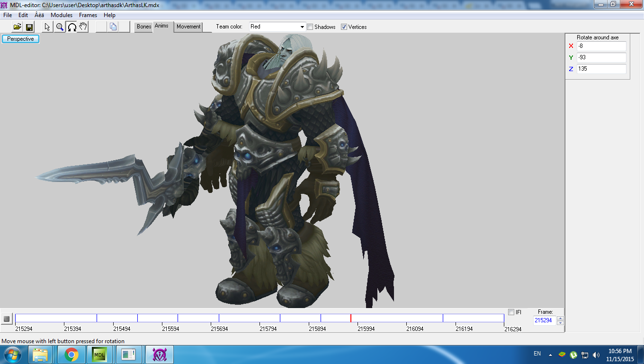Stop animation with the square button
Screen dimensions: 644x364
[7, 319]
